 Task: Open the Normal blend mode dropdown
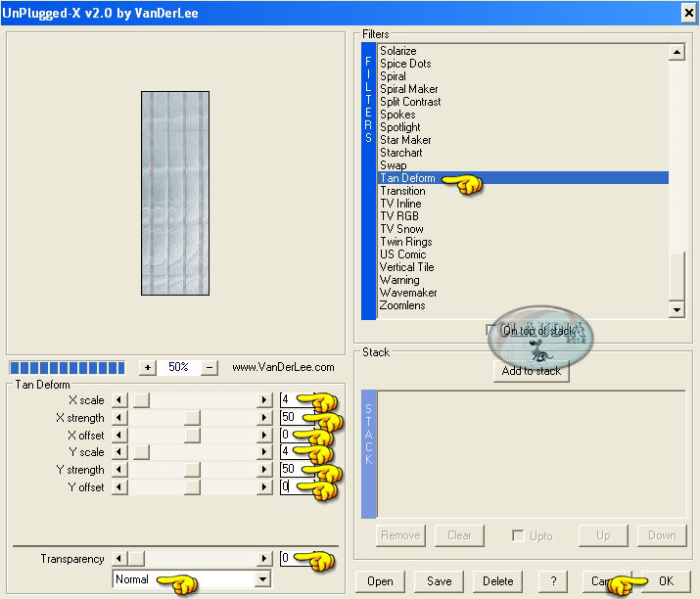[263, 579]
